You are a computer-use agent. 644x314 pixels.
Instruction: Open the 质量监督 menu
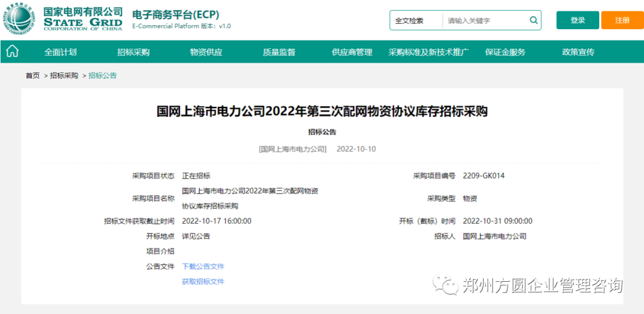click(x=279, y=52)
